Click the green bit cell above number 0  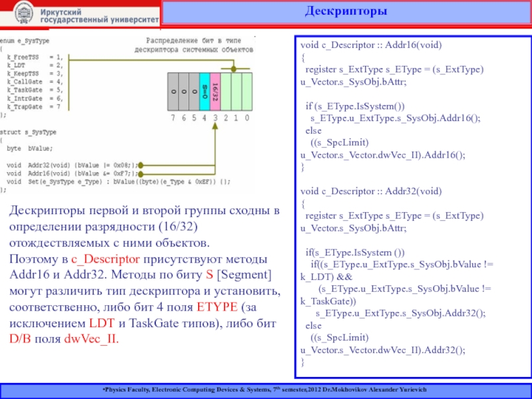coord(247,92)
